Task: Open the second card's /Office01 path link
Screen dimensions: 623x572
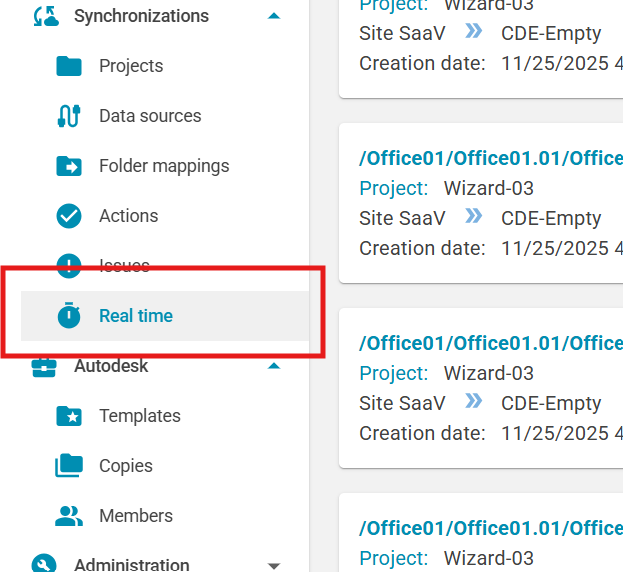Action: [x=491, y=158]
